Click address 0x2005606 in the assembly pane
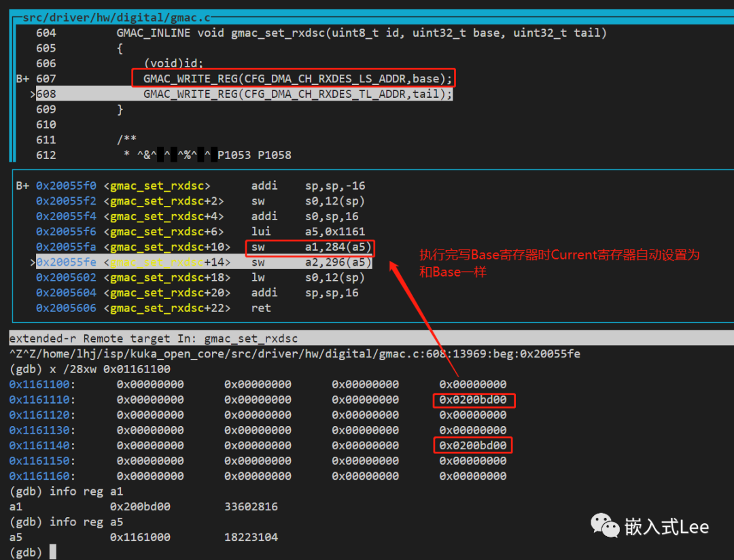Viewport: 734px width, 560px height. [66, 308]
